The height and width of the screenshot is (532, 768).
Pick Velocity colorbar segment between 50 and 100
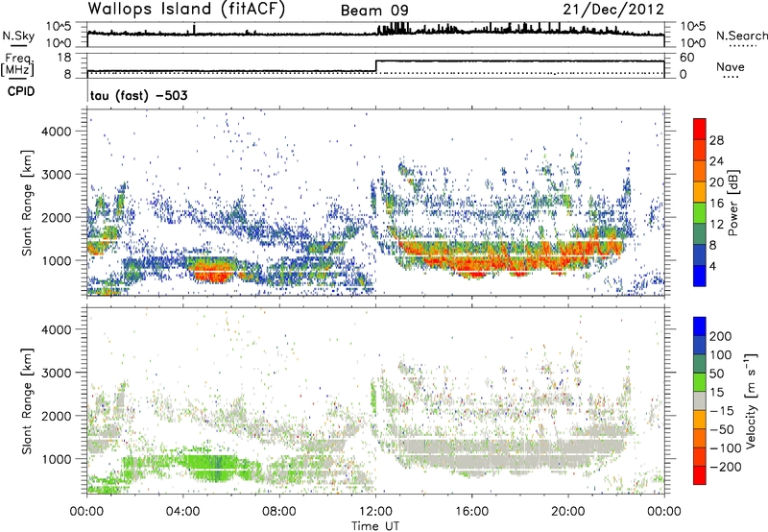700,364
